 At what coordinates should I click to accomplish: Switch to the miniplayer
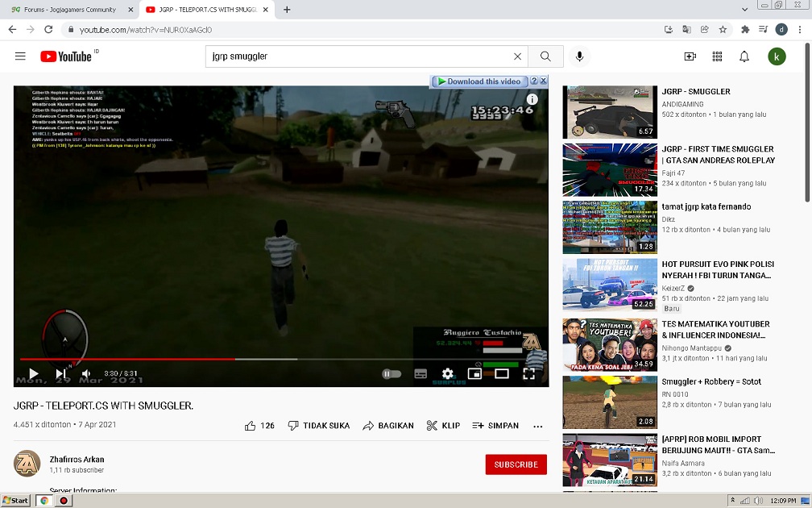click(x=474, y=374)
